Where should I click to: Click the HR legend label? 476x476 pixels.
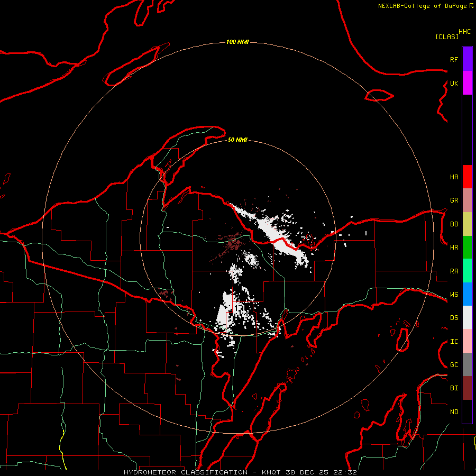tap(454, 248)
